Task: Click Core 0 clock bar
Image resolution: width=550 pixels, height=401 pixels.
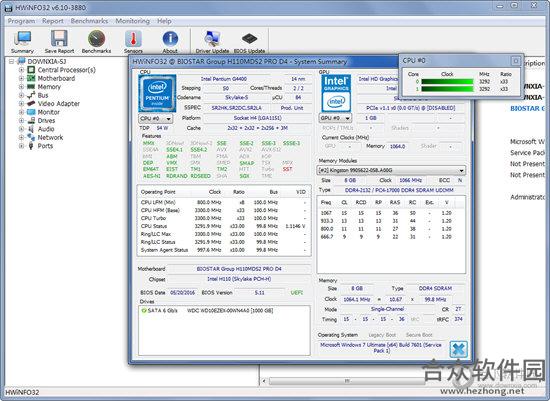Action: click(447, 81)
